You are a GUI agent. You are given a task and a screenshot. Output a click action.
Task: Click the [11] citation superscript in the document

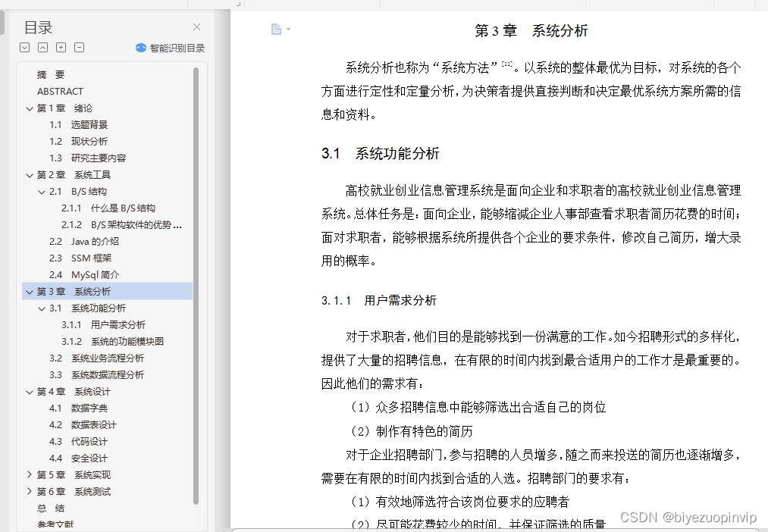[507, 64]
